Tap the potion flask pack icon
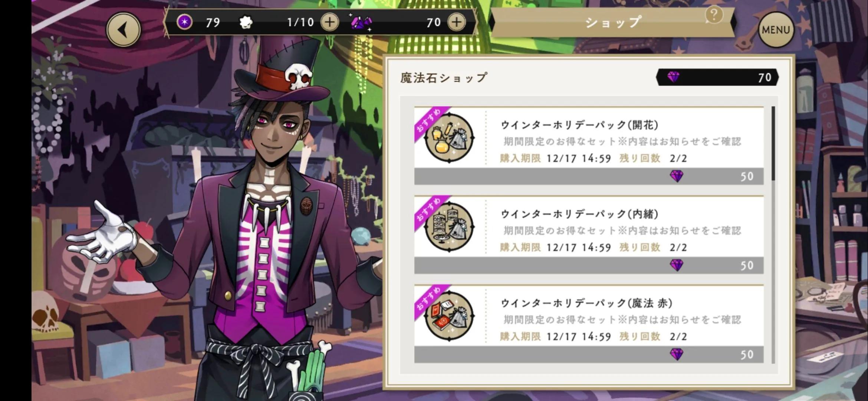 pos(449,138)
